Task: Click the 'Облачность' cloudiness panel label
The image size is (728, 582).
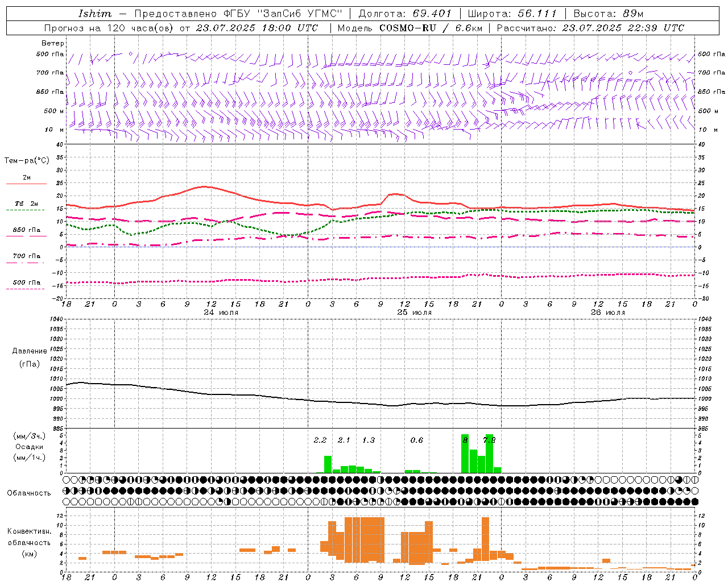Action: tap(29, 493)
